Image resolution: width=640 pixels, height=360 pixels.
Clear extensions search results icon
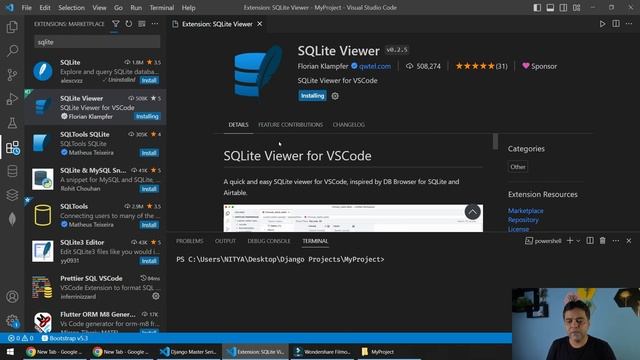[x=142, y=24]
